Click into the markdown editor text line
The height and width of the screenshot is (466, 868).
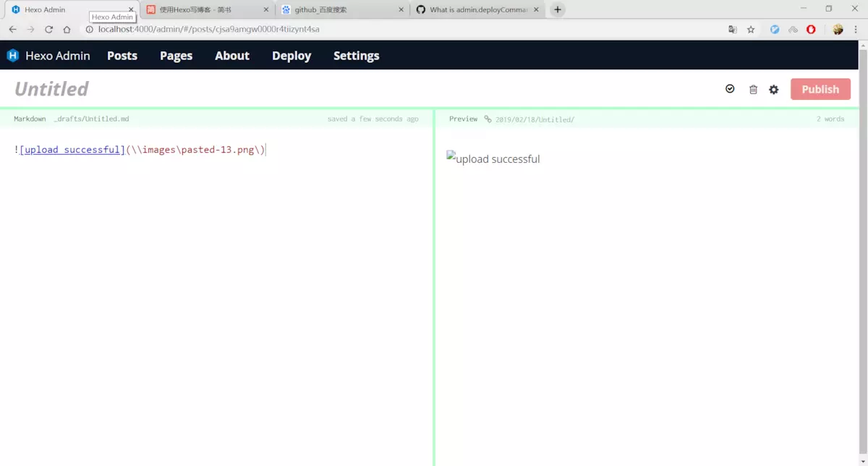point(140,150)
